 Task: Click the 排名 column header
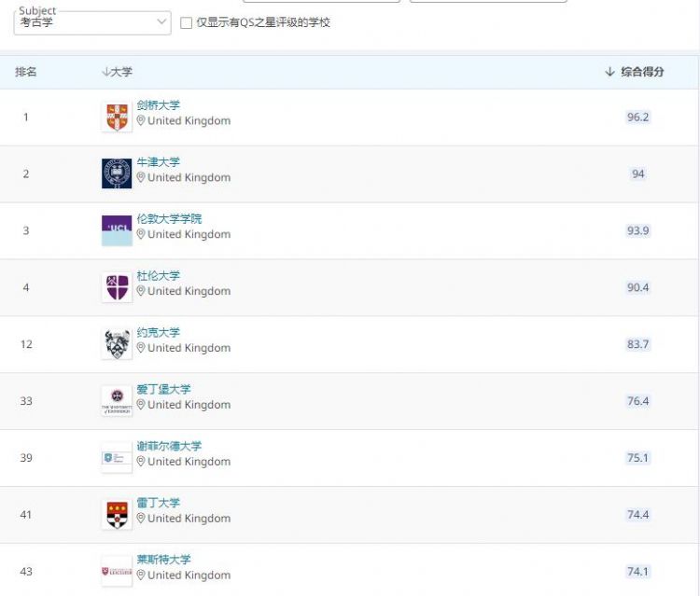tap(26, 72)
